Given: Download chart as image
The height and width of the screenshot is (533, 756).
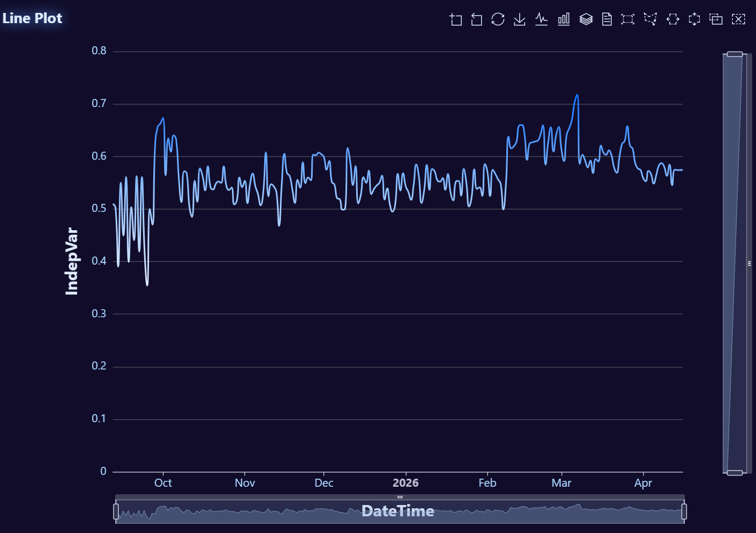Looking at the screenshot, I should pos(519,20).
